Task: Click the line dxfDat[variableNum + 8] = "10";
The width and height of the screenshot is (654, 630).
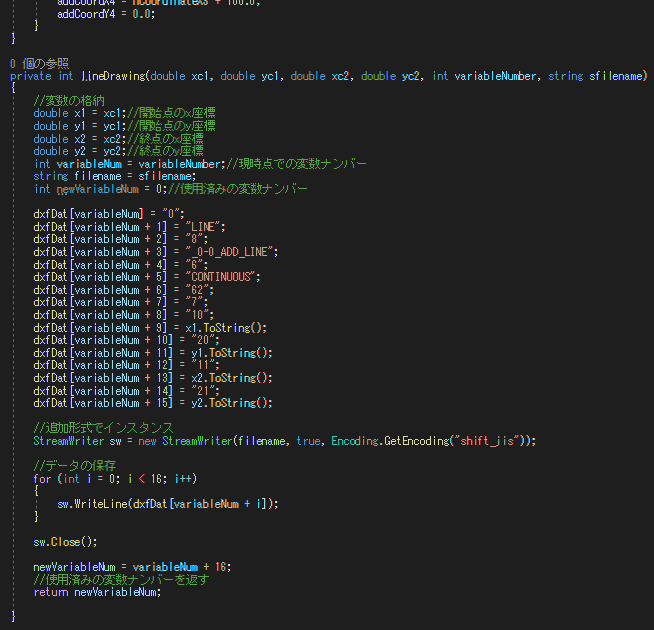Action: point(123,315)
